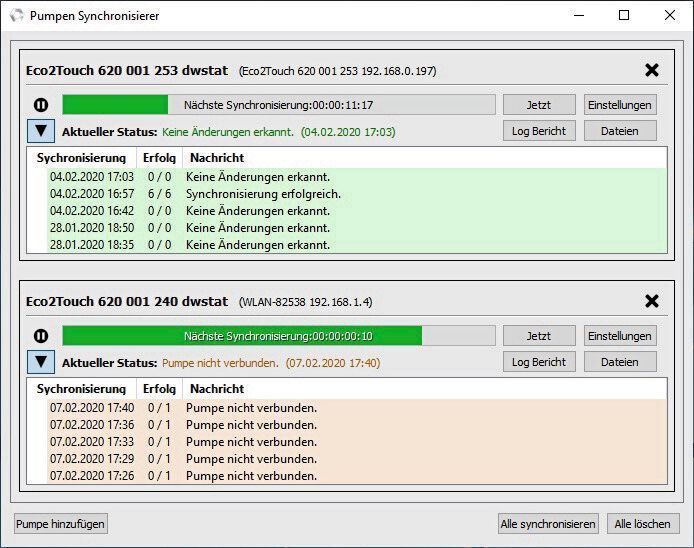Click Alle synchronisieren button
This screenshot has height=548, width=694.
pyautogui.click(x=548, y=524)
